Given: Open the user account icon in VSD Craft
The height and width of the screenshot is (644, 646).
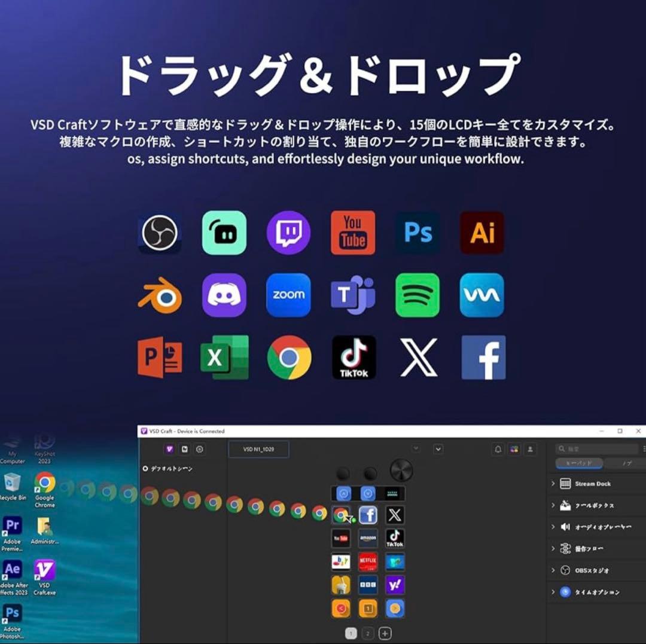Looking at the screenshot, I should (530, 449).
